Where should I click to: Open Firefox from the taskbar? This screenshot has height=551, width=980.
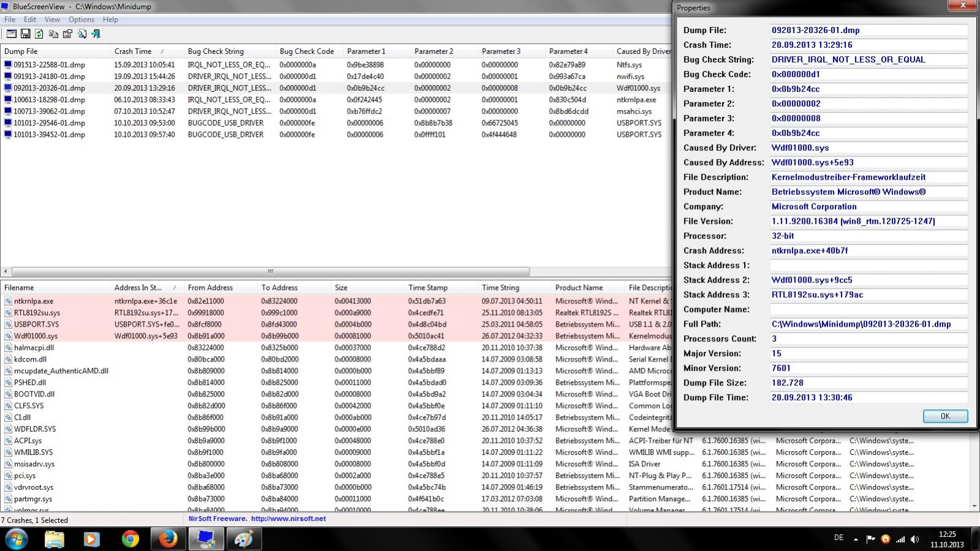[x=168, y=539]
